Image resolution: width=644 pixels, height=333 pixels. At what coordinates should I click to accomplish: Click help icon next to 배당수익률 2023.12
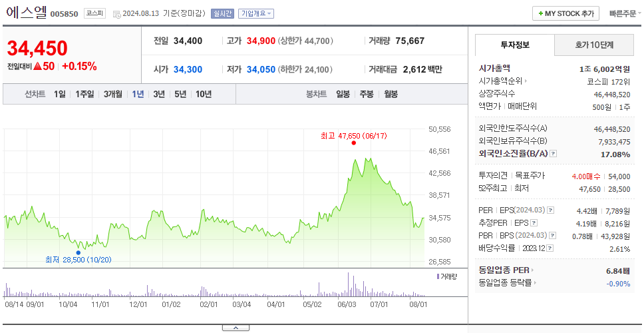point(550,248)
